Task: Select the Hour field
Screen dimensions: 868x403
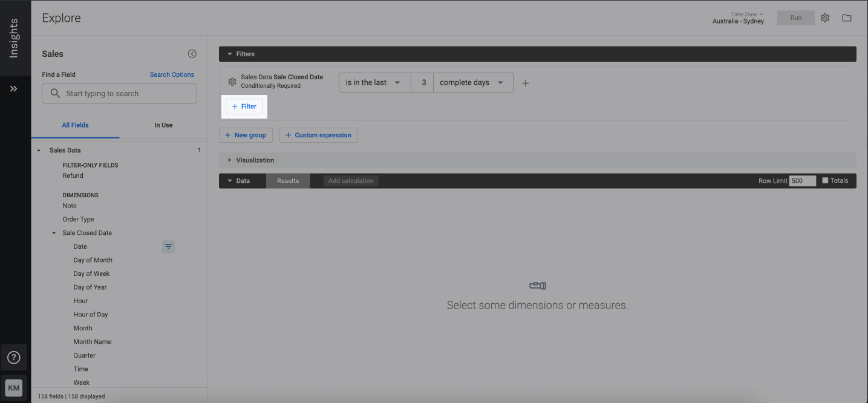Action: pyautogui.click(x=81, y=301)
